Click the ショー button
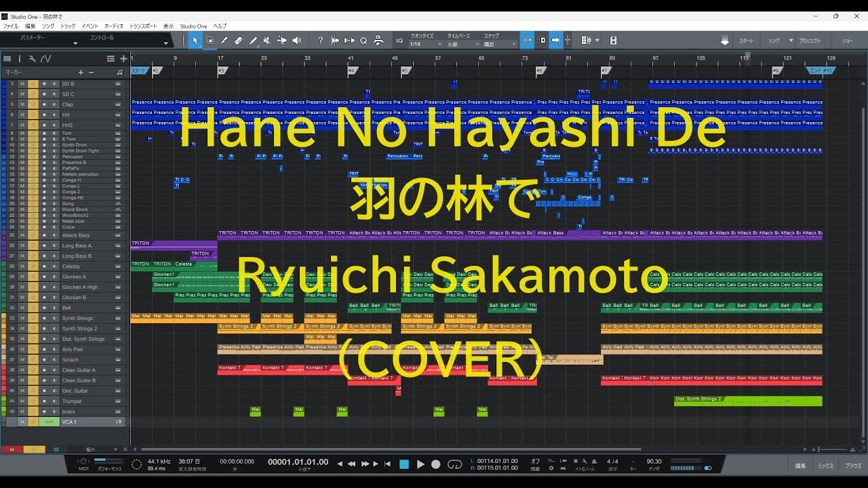 (x=848, y=41)
